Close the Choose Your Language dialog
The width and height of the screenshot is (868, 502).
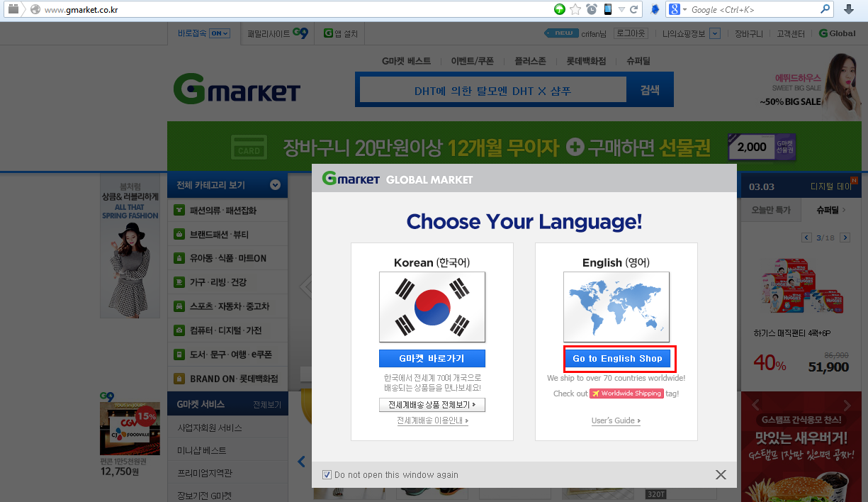(721, 474)
